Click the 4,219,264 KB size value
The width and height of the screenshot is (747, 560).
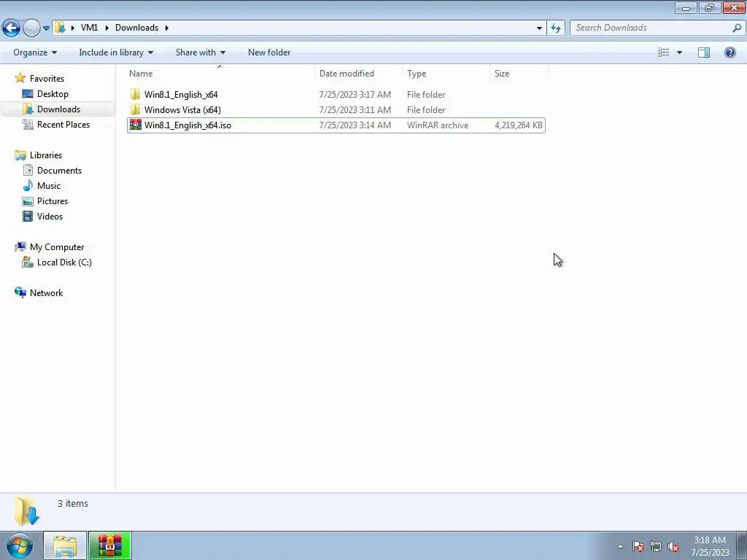coord(519,125)
